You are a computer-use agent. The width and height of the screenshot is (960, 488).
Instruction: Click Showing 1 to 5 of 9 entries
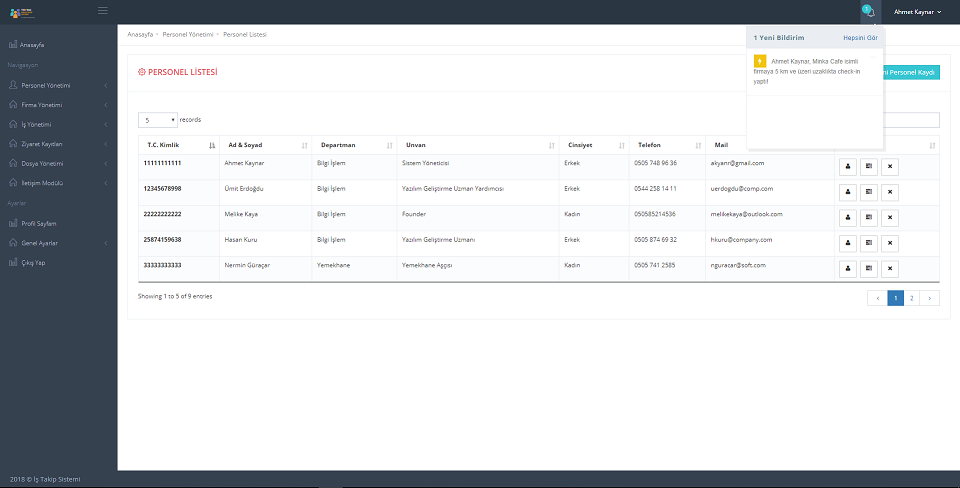tap(175, 296)
